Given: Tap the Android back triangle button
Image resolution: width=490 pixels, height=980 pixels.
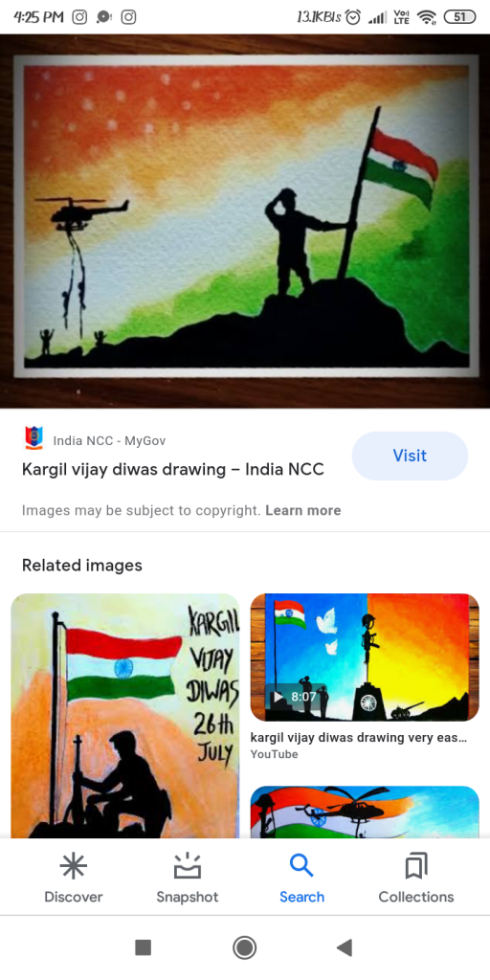Looking at the screenshot, I should pyautogui.click(x=345, y=947).
